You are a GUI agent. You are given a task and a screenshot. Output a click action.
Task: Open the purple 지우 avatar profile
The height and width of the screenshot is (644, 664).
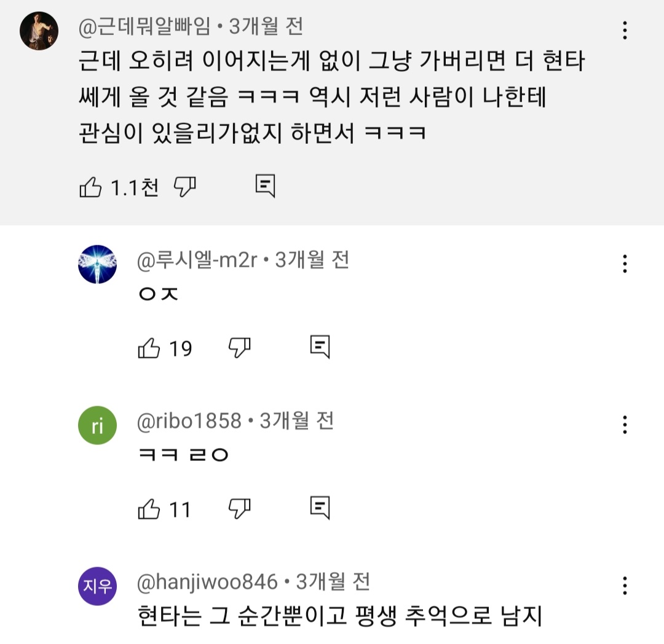click(x=98, y=586)
